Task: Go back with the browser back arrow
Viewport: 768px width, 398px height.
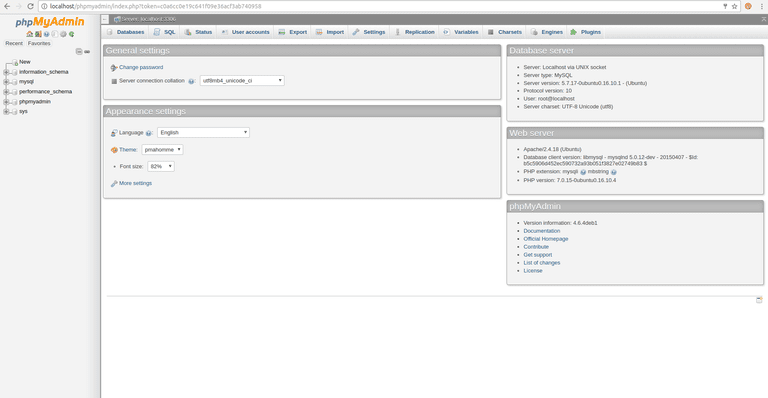Action: 7,6
